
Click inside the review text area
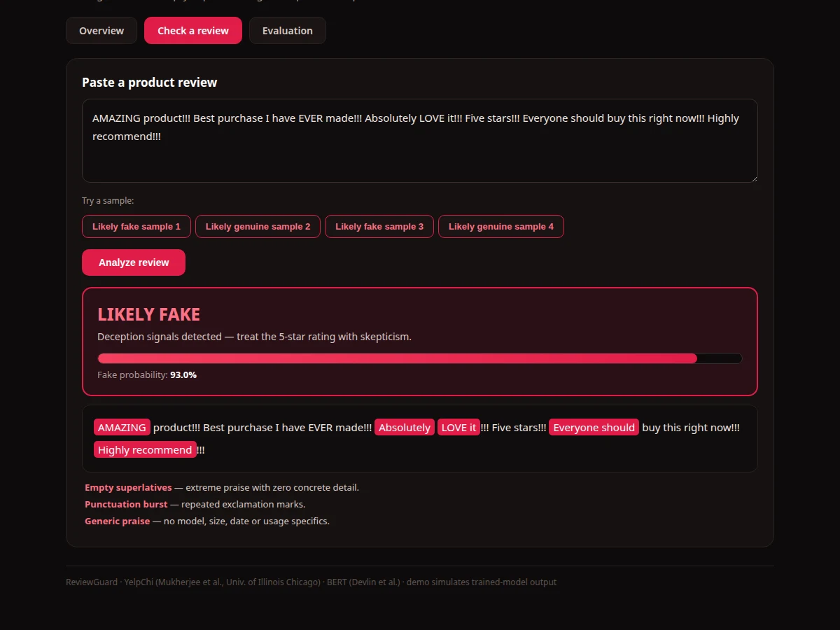click(420, 141)
